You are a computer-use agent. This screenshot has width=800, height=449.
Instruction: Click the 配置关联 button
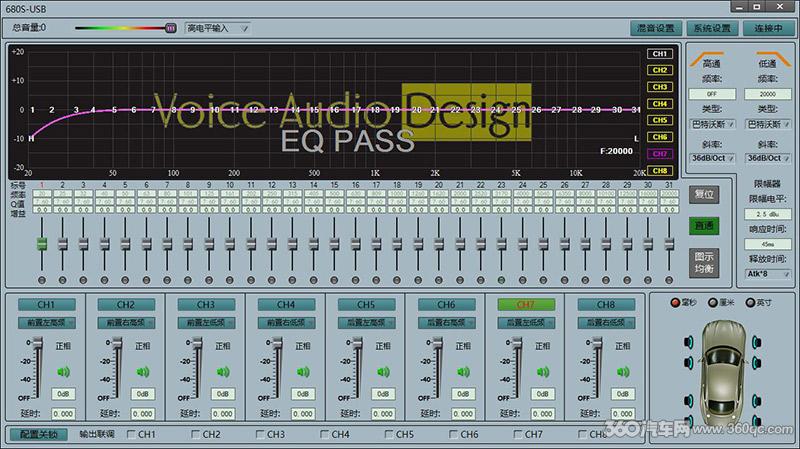[x=39, y=434]
